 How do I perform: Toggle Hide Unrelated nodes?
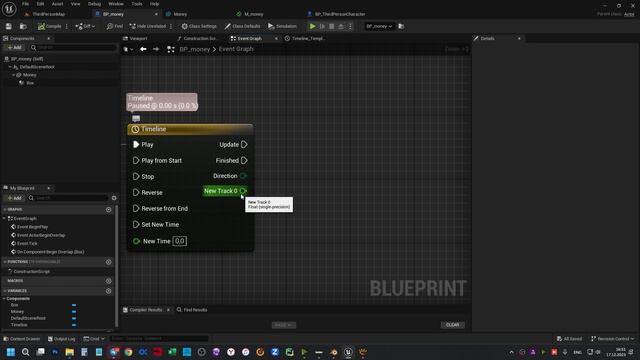click(147, 26)
